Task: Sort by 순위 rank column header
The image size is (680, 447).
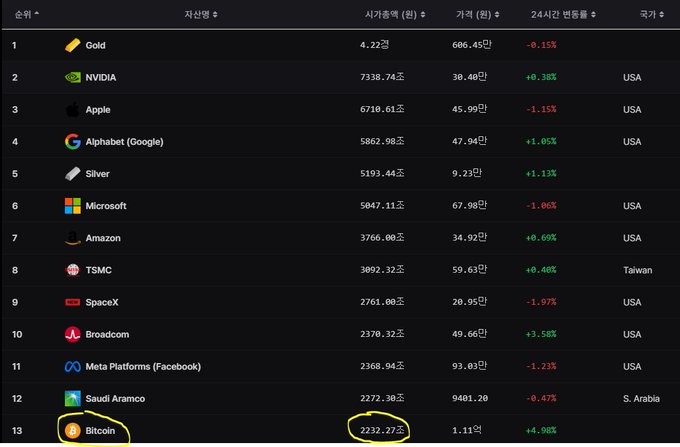Action: tap(27, 14)
